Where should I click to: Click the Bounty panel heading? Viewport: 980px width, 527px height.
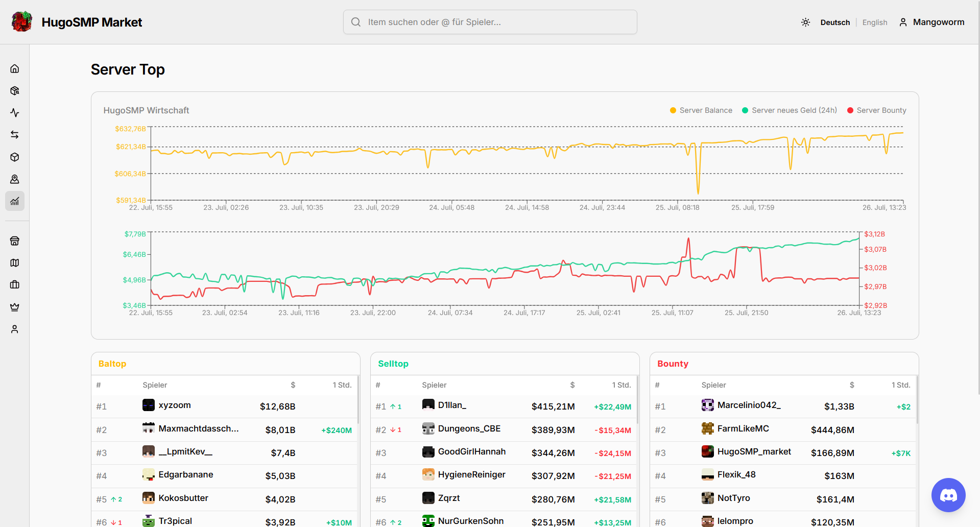673,364
